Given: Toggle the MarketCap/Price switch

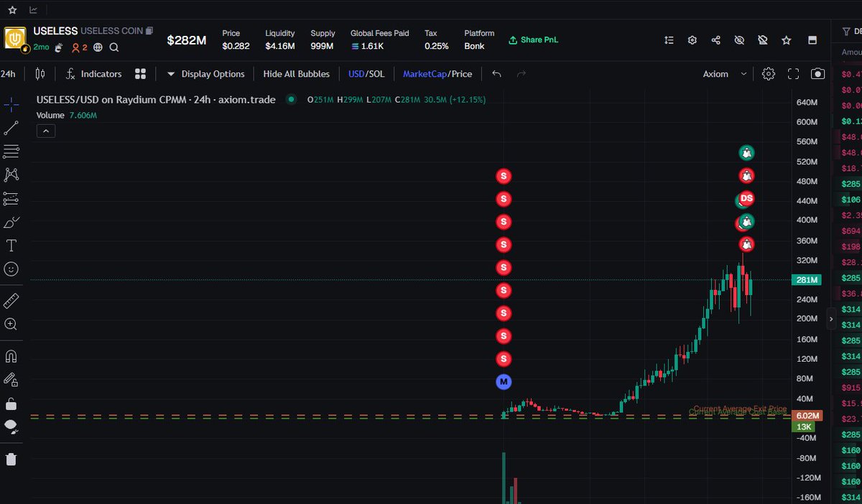Looking at the screenshot, I should pos(437,74).
